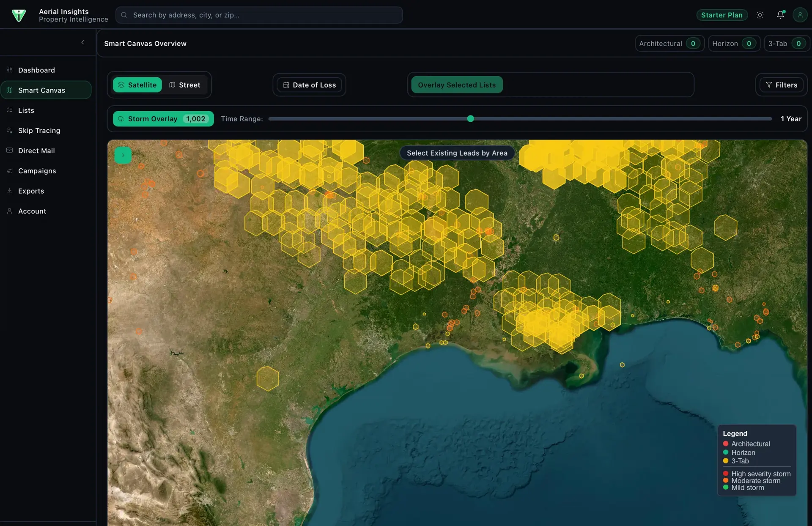
Task: Open the Campaigns page
Action: coord(46,171)
